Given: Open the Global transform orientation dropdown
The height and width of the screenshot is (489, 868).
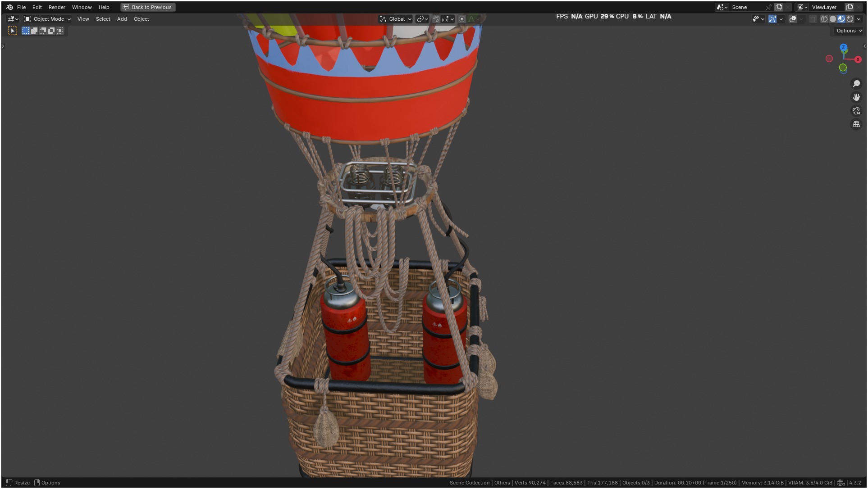Looking at the screenshot, I should tap(396, 19).
